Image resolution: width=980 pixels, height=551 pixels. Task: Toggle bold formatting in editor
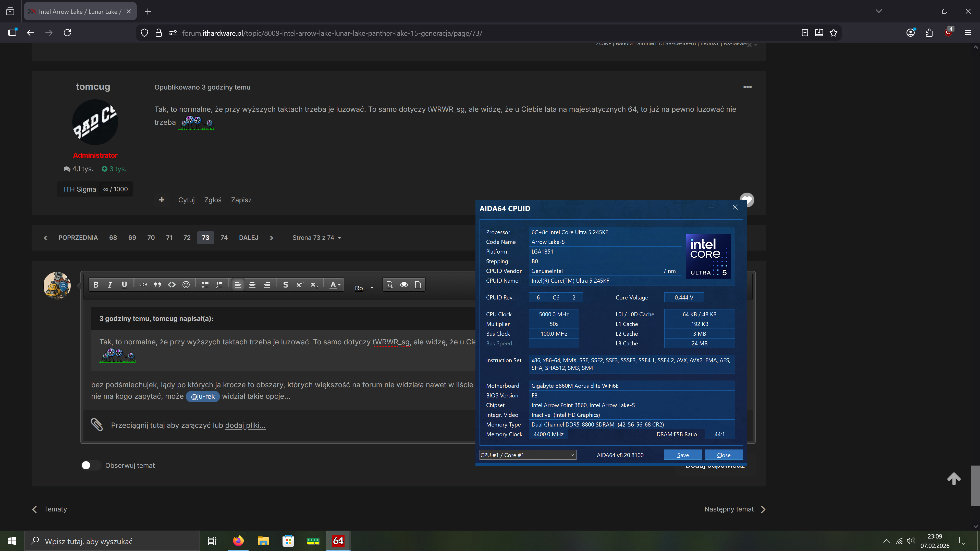click(96, 285)
